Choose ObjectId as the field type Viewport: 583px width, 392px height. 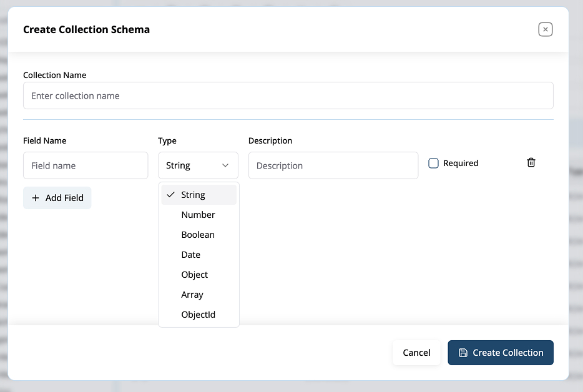(198, 315)
